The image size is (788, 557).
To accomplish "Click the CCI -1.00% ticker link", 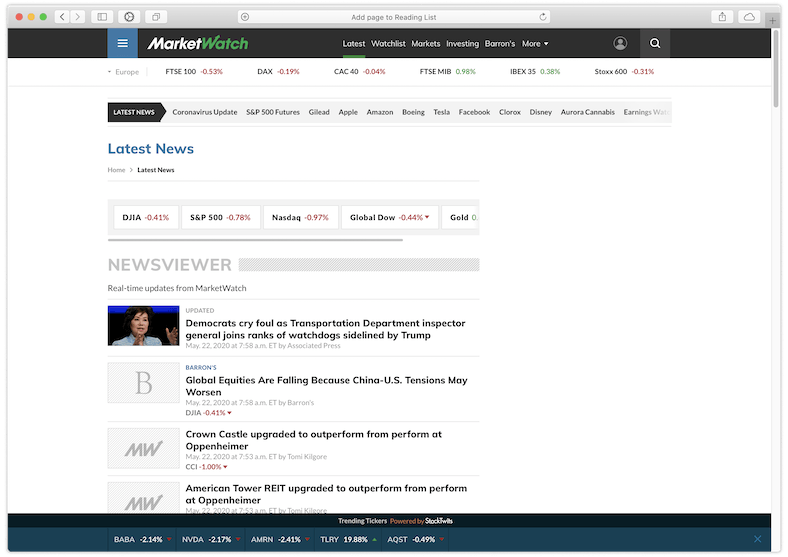I will [207, 467].
